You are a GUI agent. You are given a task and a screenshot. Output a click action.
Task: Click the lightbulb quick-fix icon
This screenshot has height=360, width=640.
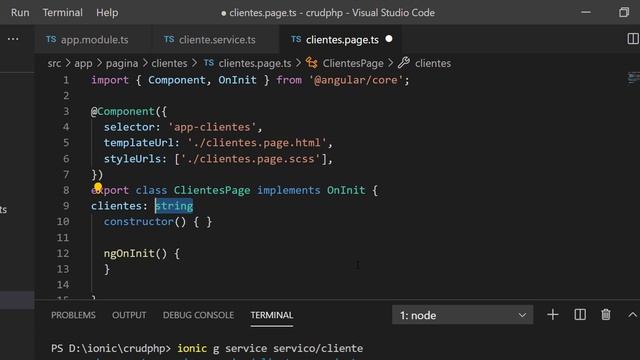[98, 188]
